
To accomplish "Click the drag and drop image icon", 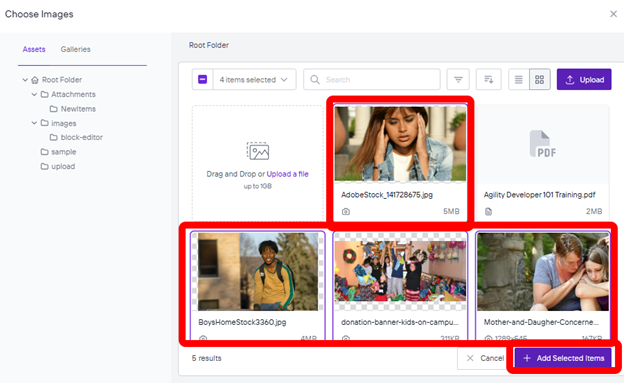I will pyautogui.click(x=258, y=151).
